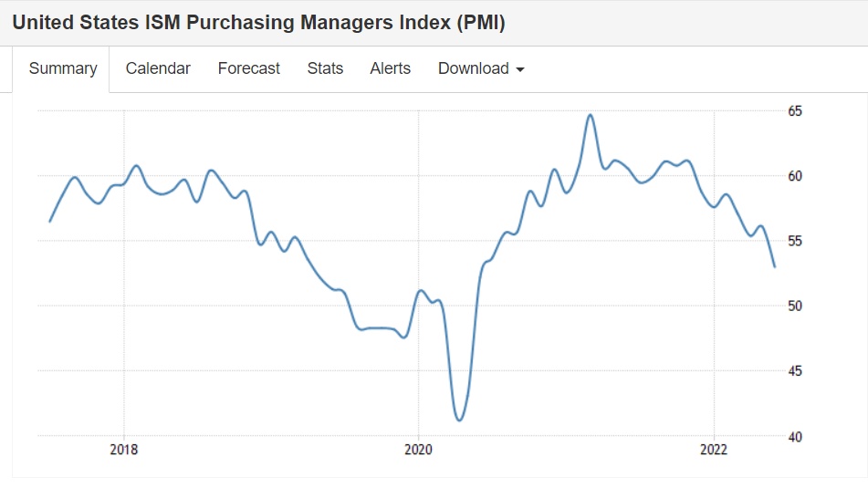
Task: Click the 50 value on the y-axis
Action: [x=795, y=306]
